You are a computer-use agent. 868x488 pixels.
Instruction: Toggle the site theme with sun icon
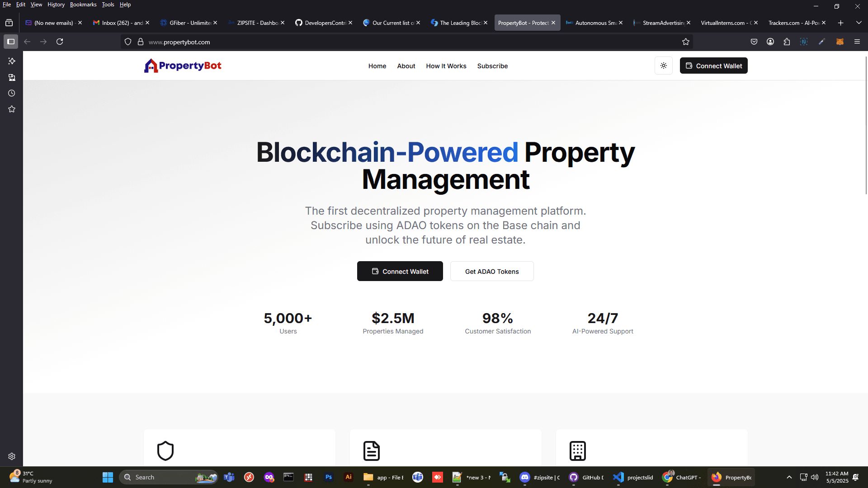coord(663,66)
